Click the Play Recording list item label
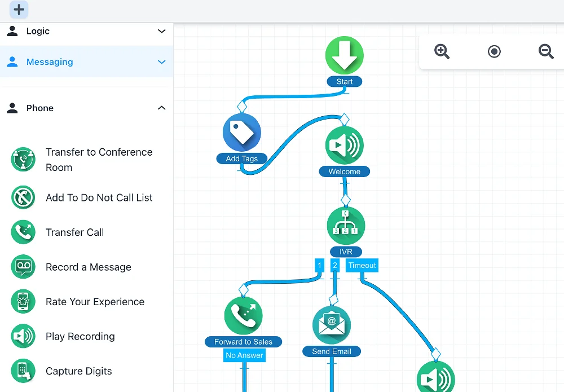Viewport: 564px width, 392px height. click(80, 337)
